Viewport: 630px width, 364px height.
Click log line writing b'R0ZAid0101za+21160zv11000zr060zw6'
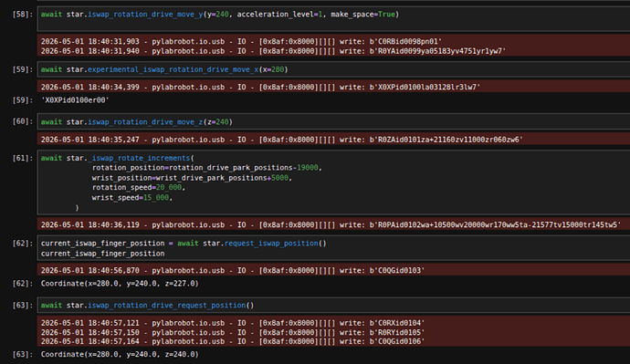281,140
